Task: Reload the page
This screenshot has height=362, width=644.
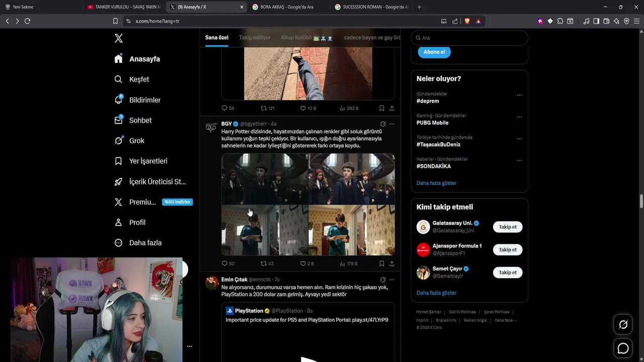Action: point(28,21)
